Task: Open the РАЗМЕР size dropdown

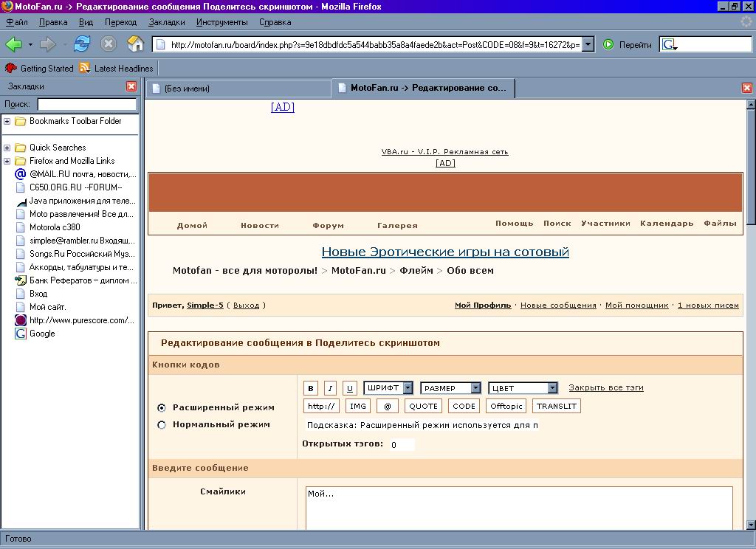Action: (451, 388)
